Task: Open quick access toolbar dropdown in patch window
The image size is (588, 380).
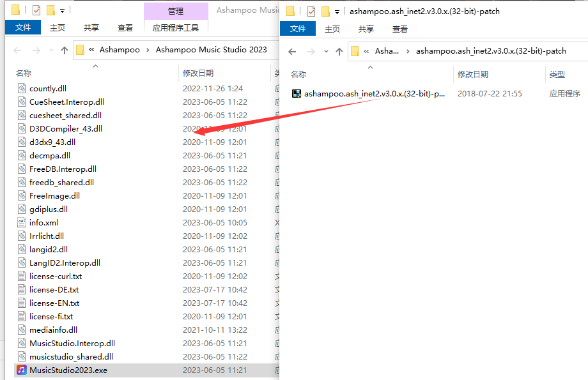Action: (337, 12)
